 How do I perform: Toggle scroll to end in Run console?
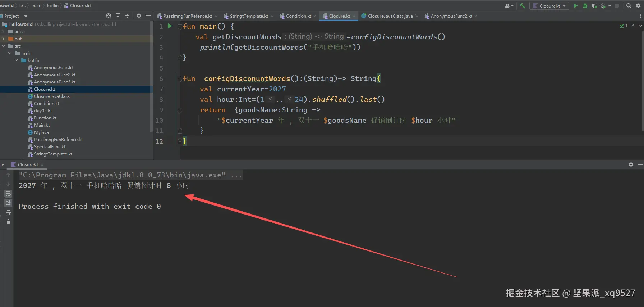coord(8,203)
